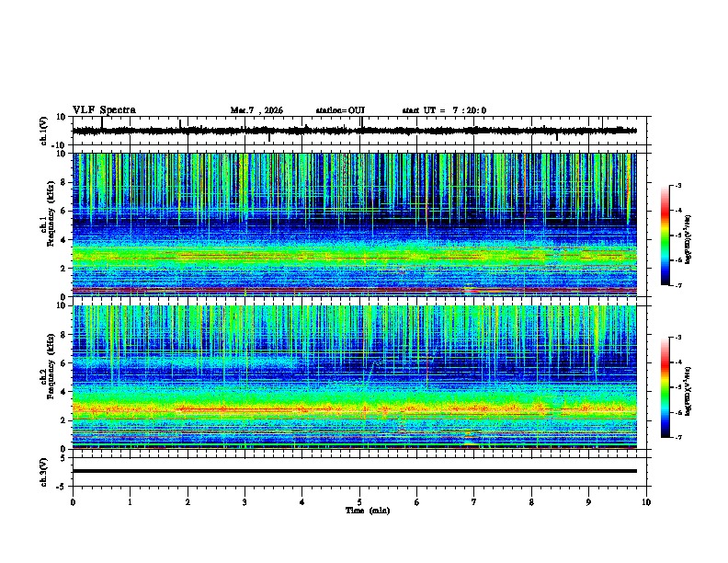Click the "-7" label on ch.2 color scale
This screenshot has height=563, width=728.
click(678, 438)
